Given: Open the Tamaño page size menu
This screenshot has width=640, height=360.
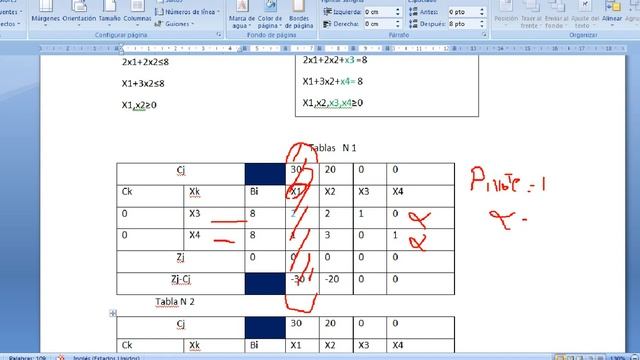Looking at the screenshot, I should tap(109, 13).
